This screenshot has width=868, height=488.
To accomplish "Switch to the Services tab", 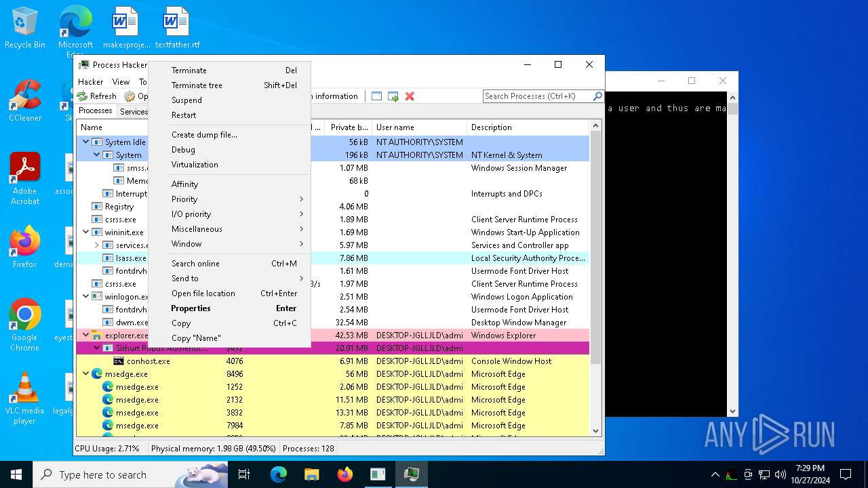I will (133, 112).
